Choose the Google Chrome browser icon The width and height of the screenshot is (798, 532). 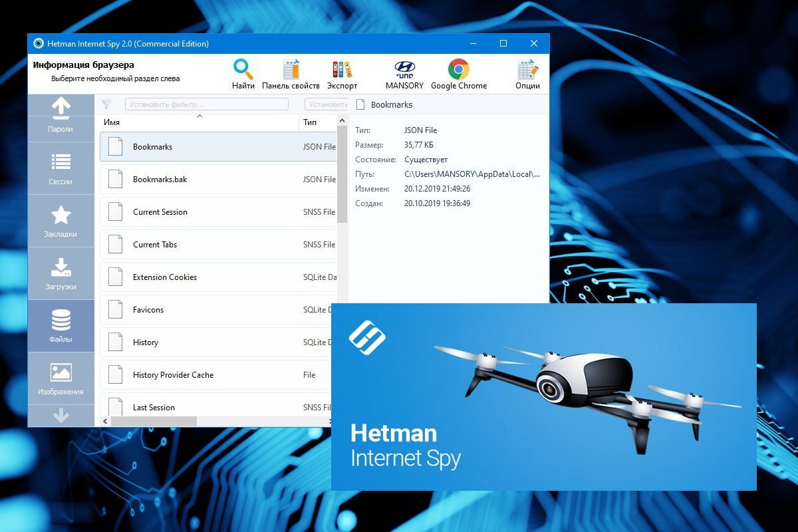coord(459,69)
